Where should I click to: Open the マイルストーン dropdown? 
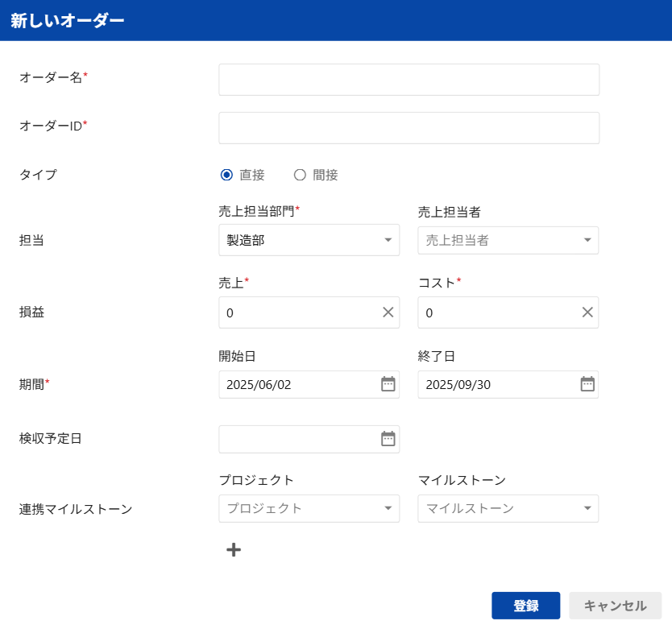(x=508, y=508)
